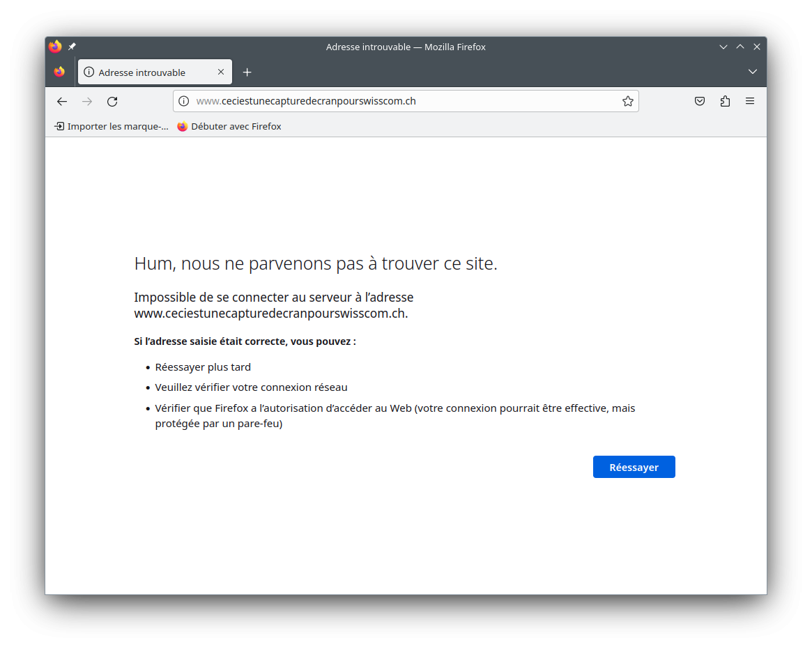
Task: Open site information icon in address bar
Action: (x=184, y=101)
